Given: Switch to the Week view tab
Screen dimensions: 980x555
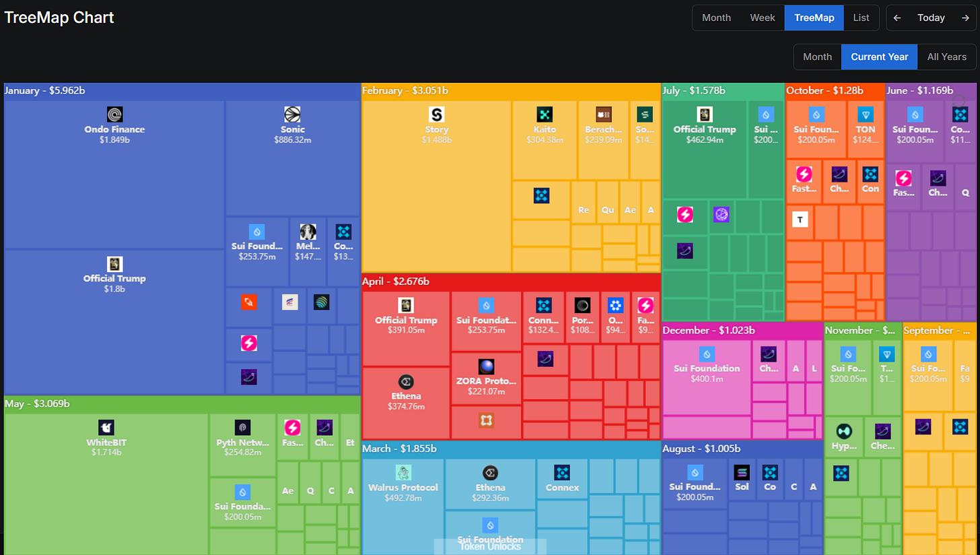Looking at the screenshot, I should coord(763,18).
